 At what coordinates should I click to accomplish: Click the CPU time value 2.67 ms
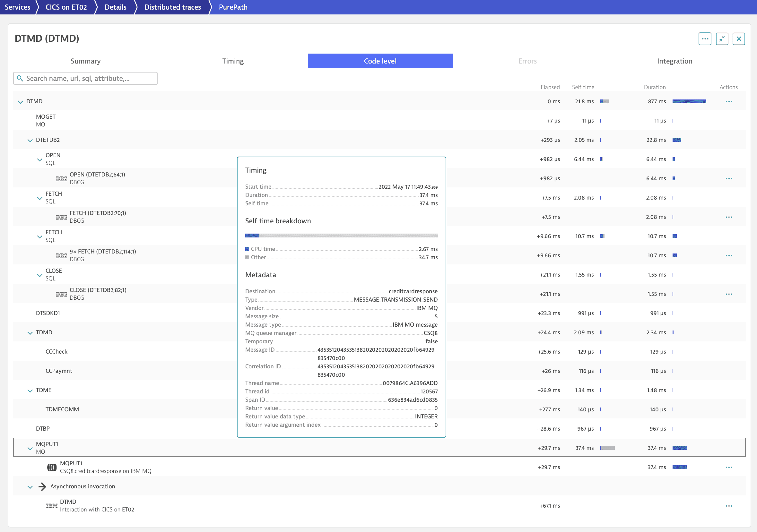click(428, 249)
